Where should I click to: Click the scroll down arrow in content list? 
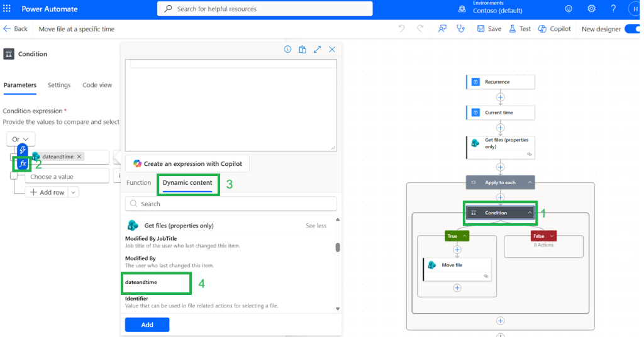[x=338, y=309]
